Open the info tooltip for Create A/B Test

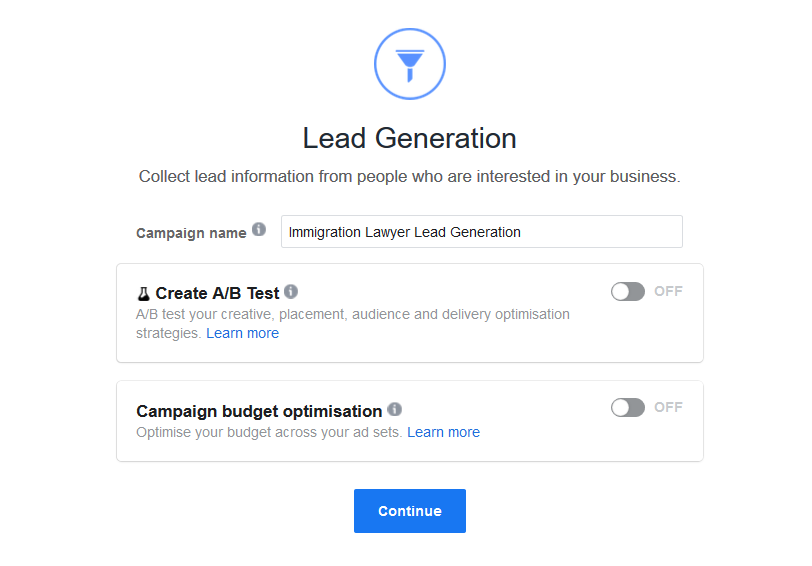pyautogui.click(x=291, y=292)
